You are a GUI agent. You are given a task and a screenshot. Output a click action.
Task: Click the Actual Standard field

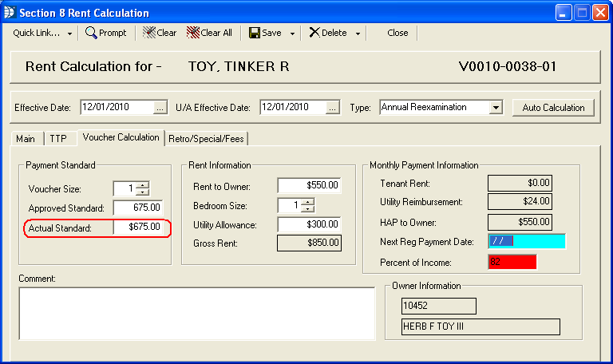137,227
